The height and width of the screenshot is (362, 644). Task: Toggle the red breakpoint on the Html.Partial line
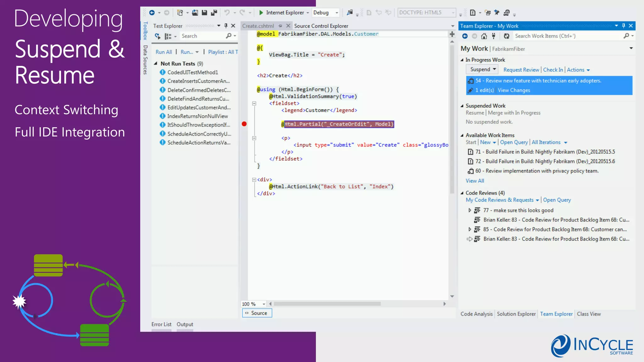click(x=244, y=124)
